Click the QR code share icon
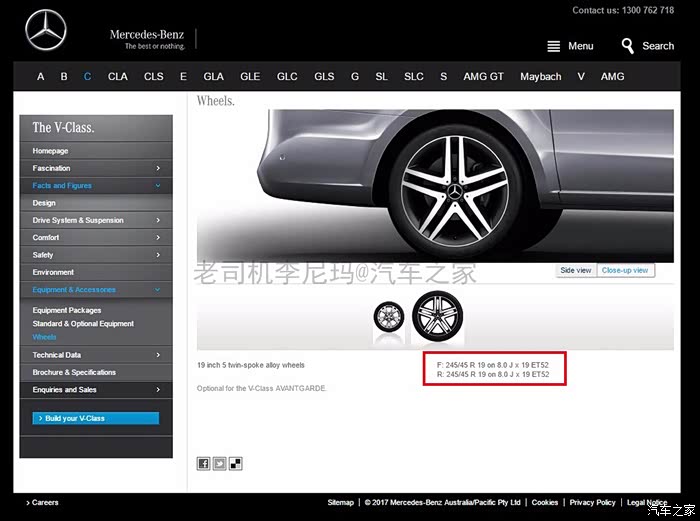The image size is (700, 521). click(x=235, y=463)
